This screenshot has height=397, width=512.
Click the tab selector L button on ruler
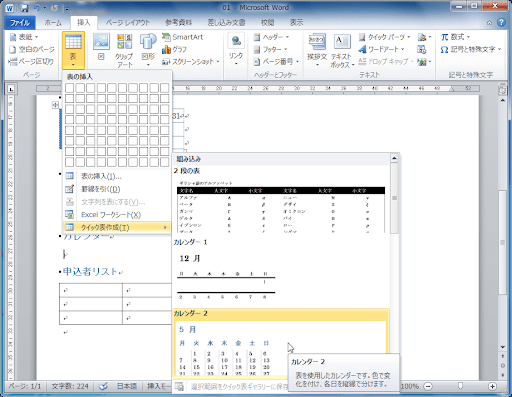tap(11, 89)
